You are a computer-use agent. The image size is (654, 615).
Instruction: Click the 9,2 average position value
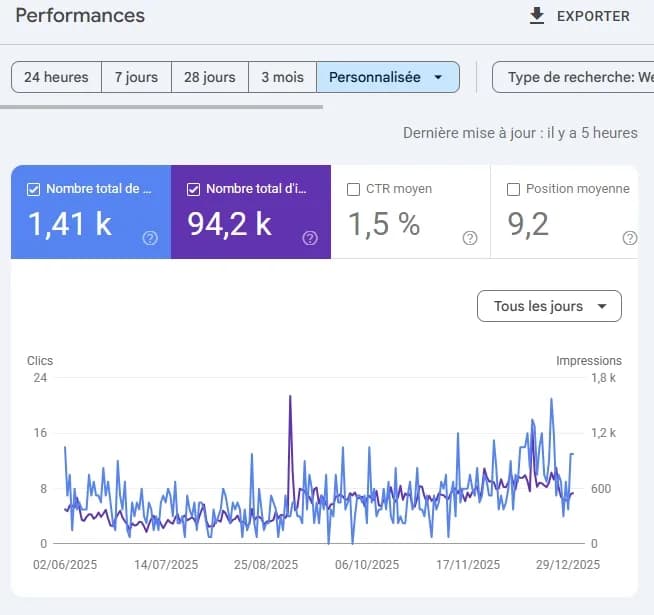tap(528, 224)
